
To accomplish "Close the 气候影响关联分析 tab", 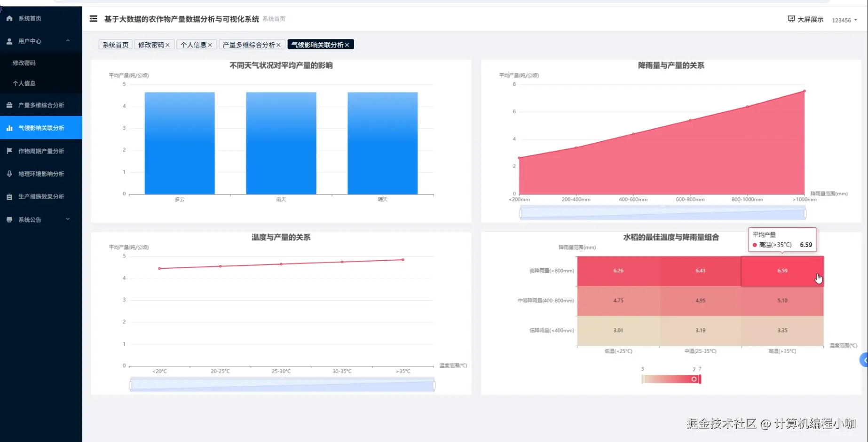I will [x=347, y=45].
